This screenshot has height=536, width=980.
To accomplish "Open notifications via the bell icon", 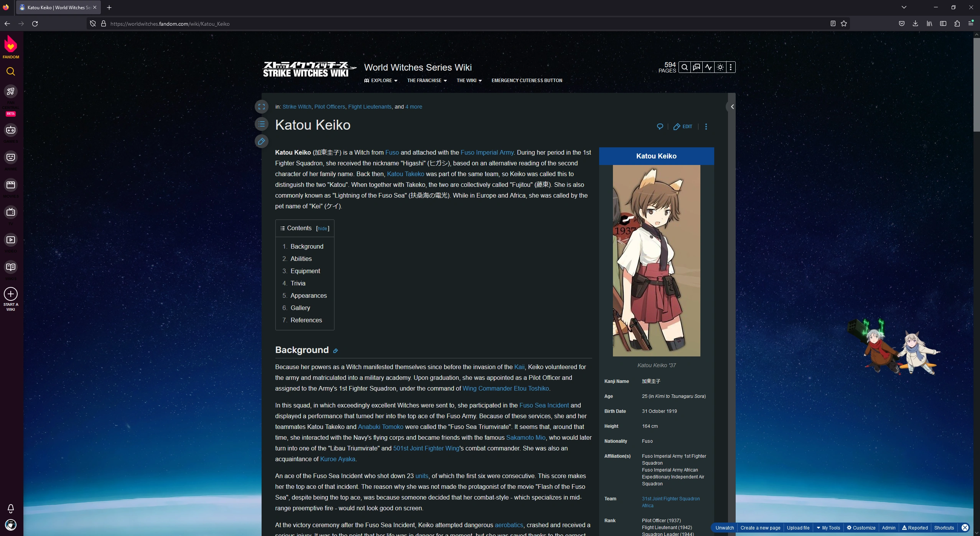I will pyautogui.click(x=10, y=509).
